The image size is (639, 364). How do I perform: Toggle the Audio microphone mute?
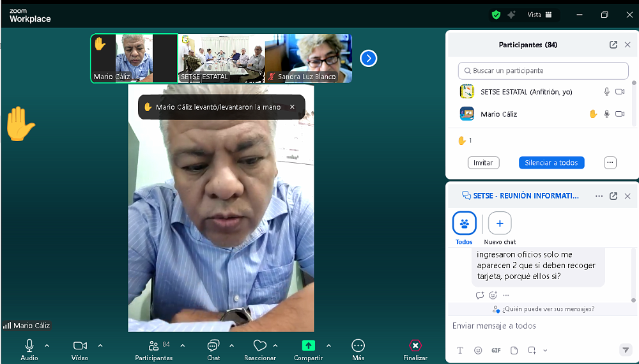(29, 345)
